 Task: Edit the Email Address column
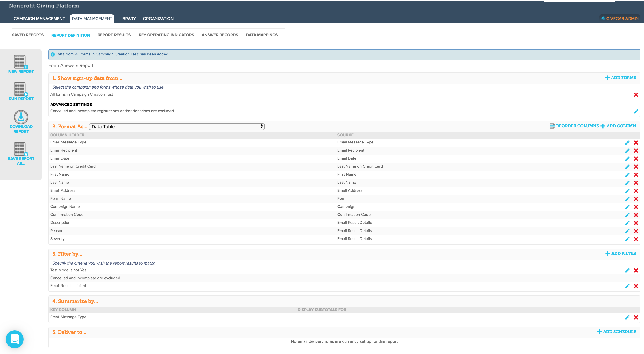click(x=627, y=191)
